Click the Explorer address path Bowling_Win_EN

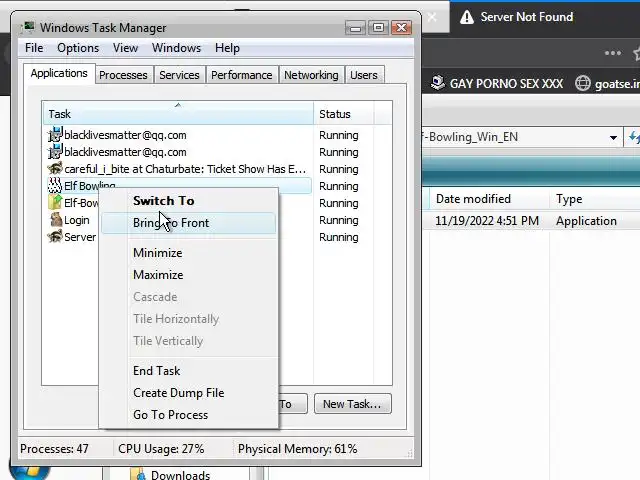pyautogui.click(x=469, y=137)
